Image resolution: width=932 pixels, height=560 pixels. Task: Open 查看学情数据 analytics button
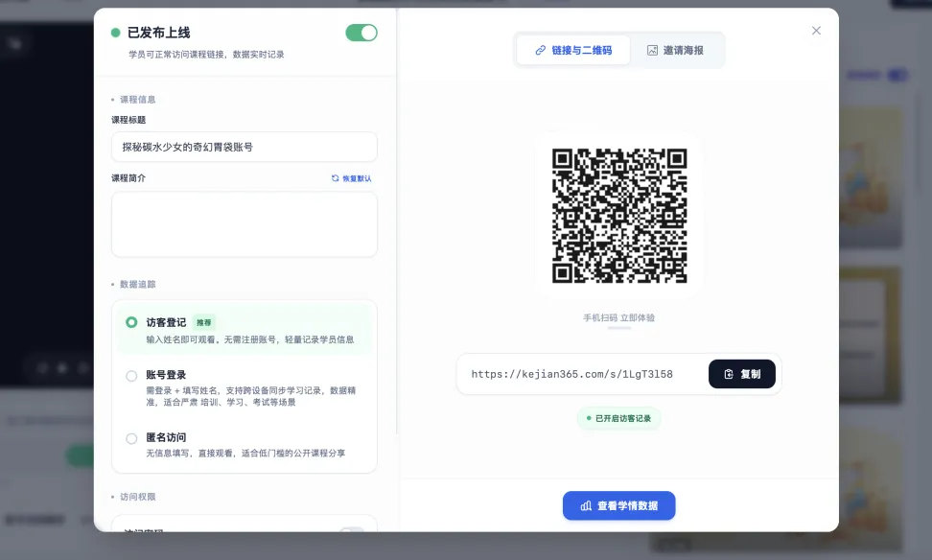coord(618,506)
